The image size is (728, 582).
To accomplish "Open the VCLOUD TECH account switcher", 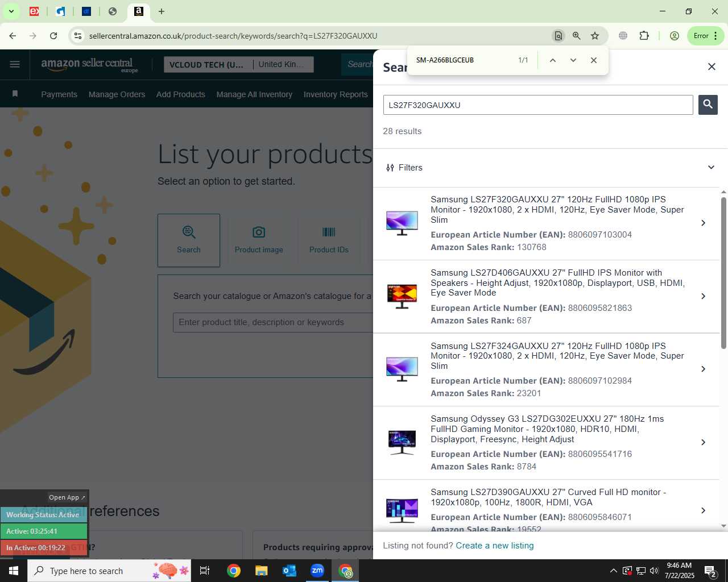I will pos(238,65).
